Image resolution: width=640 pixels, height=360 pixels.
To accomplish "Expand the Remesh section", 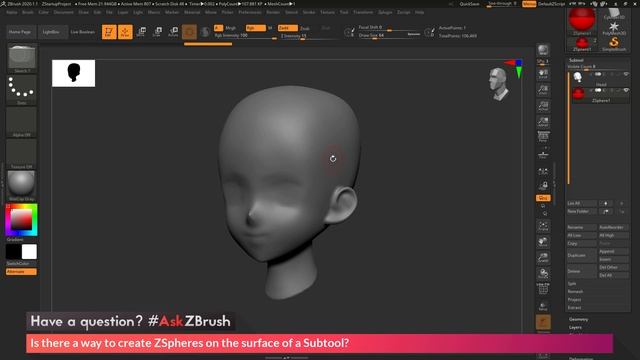I will pos(575,291).
